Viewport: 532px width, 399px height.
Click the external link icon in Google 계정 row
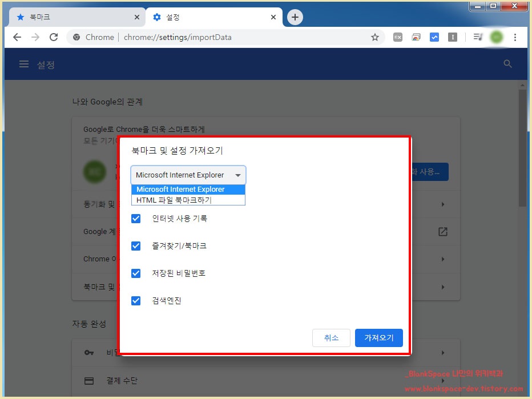[443, 232]
